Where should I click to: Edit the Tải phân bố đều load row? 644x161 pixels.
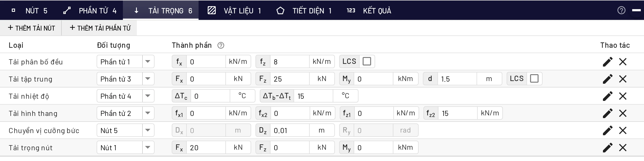point(608,62)
